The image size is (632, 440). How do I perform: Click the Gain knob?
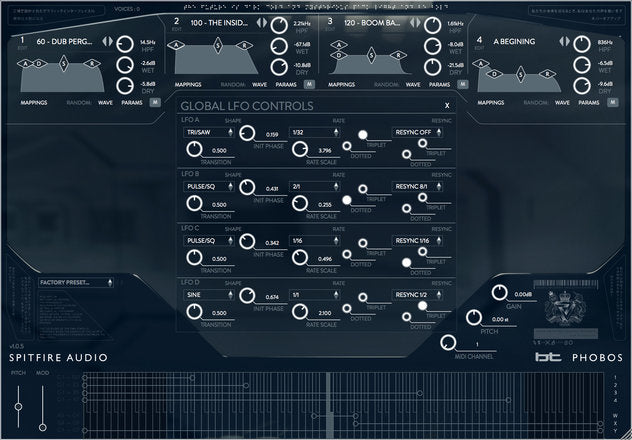click(499, 294)
